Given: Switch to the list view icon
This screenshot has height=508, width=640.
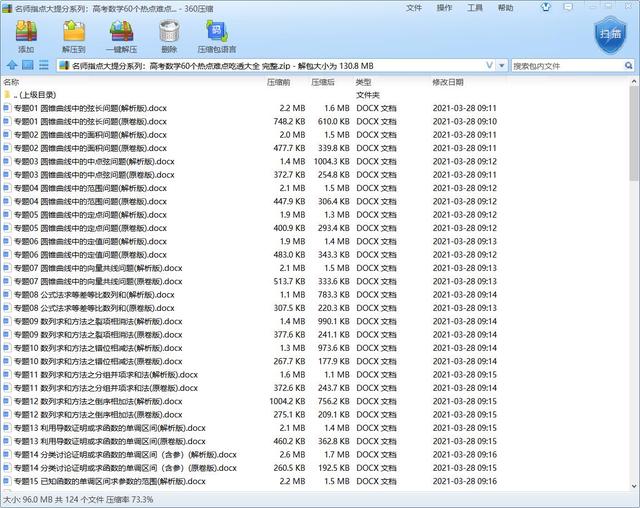Looking at the screenshot, I should (x=44, y=65).
